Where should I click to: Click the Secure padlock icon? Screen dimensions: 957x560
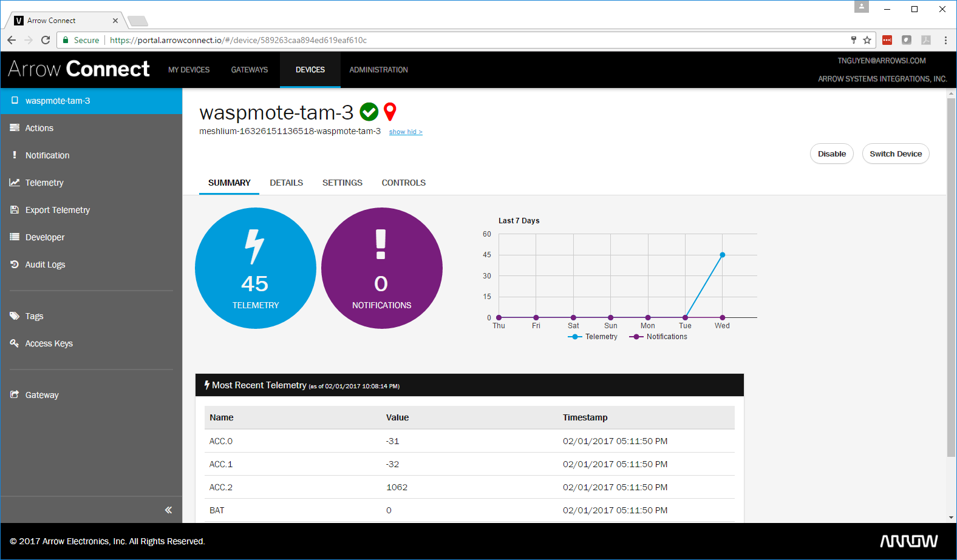pyautogui.click(x=66, y=40)
